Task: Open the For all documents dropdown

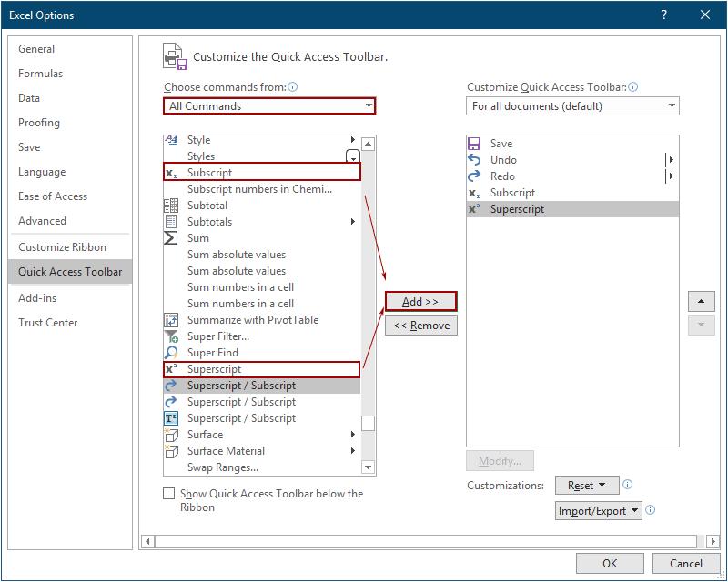Action: point(573,106)
